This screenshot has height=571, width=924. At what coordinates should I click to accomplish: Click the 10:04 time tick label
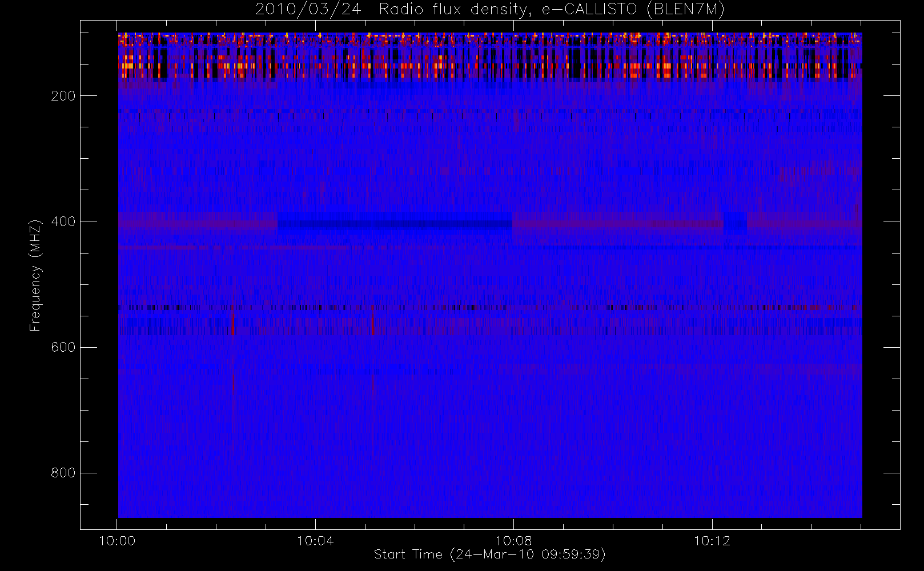pos(315,541)
